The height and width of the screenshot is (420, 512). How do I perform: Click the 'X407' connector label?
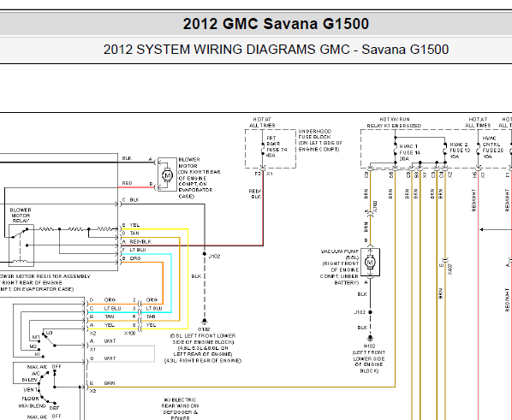449,269
